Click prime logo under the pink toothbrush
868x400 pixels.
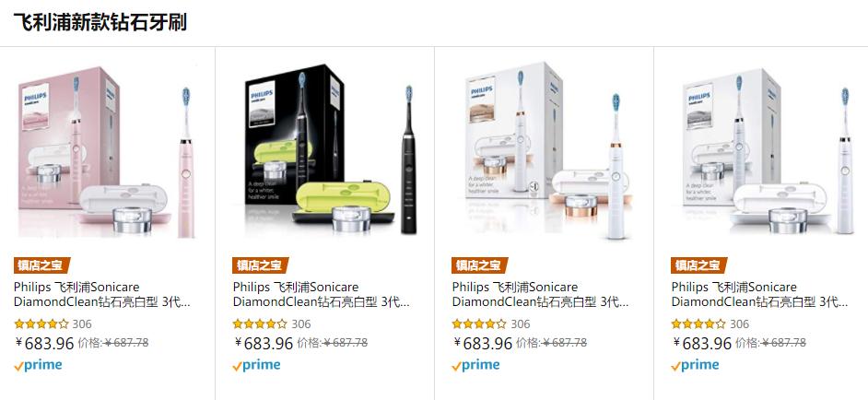point(38,365)
